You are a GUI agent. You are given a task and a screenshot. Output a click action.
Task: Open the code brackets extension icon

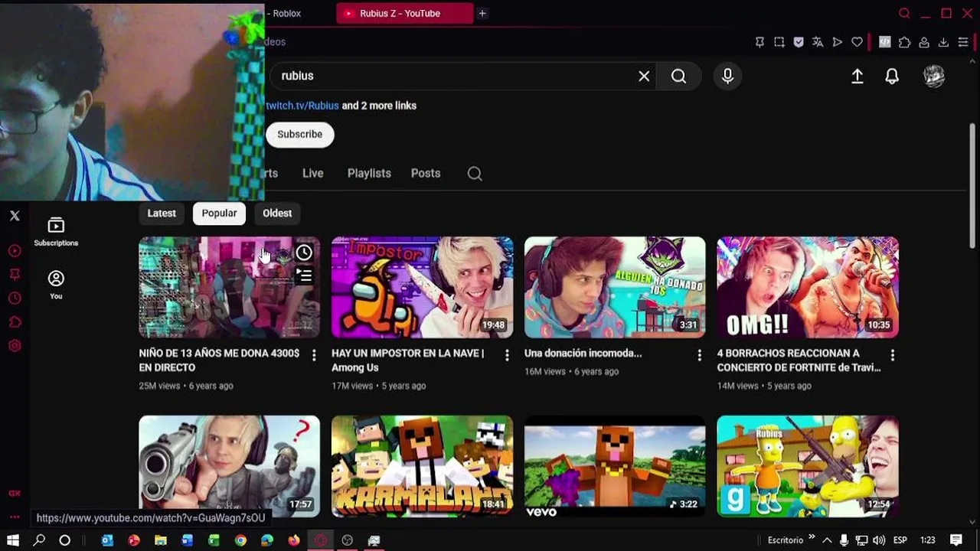coord(885,42)
